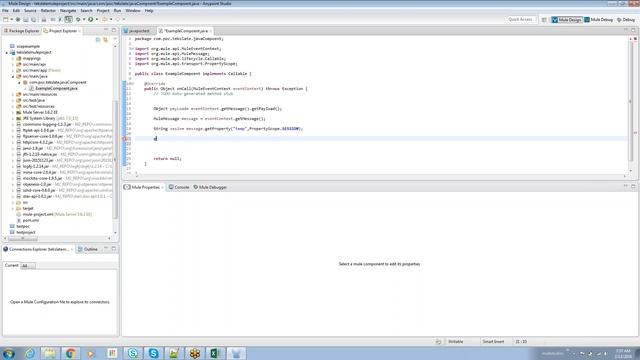Maximize the Mule Properties panel
640x360 pixels.
pos(633,187)
